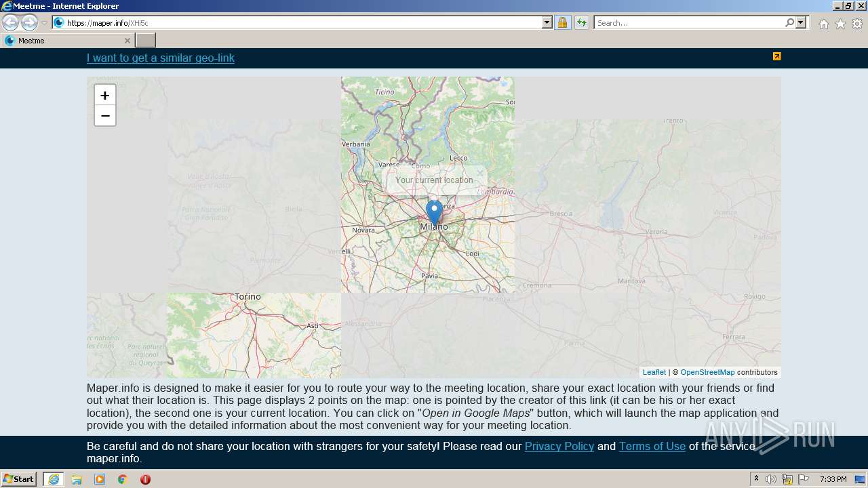Screen dimensions: 868x488
Task: Open the search provider dropdown
Action: point(801,22)
